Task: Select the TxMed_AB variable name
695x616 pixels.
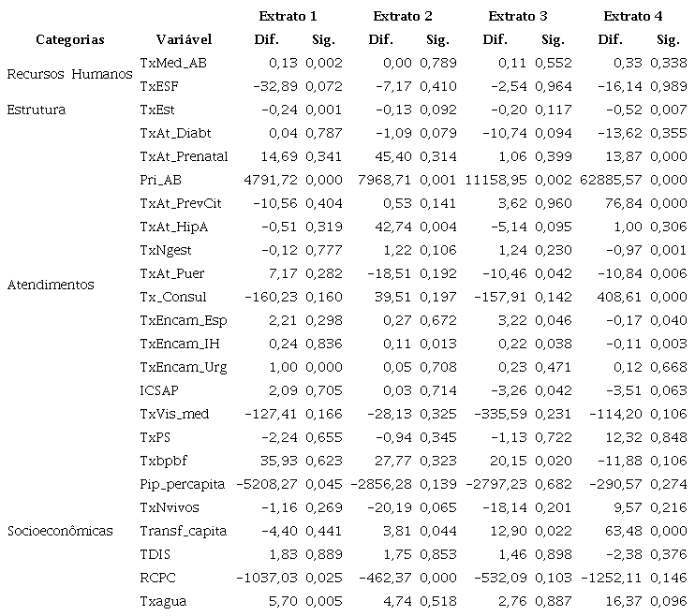Action: point(173,63)
